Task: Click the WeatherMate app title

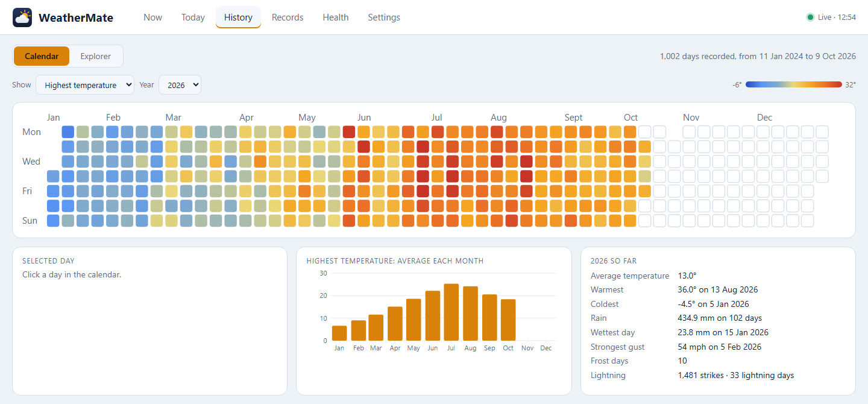Action: click(x=76, y=17)
